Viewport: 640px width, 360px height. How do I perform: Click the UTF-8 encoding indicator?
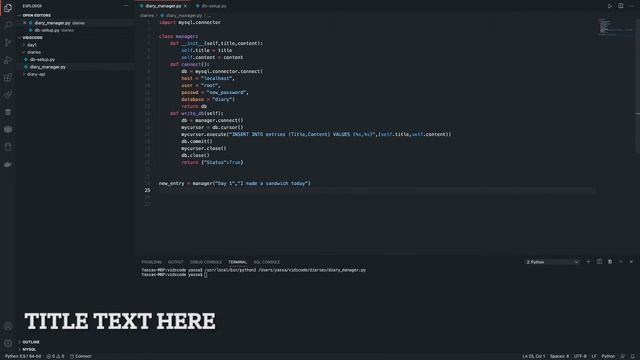580,356
